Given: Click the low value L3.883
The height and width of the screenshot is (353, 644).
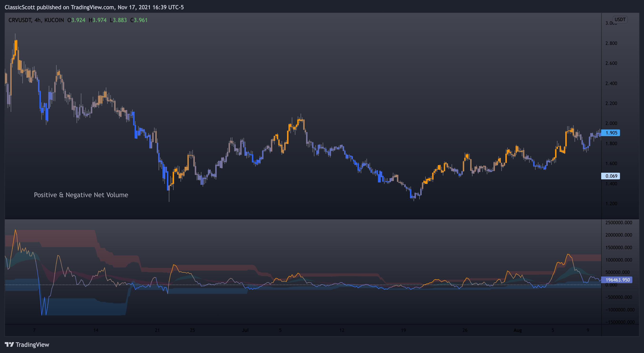Looking at the screenshot, I should point(118,20).
